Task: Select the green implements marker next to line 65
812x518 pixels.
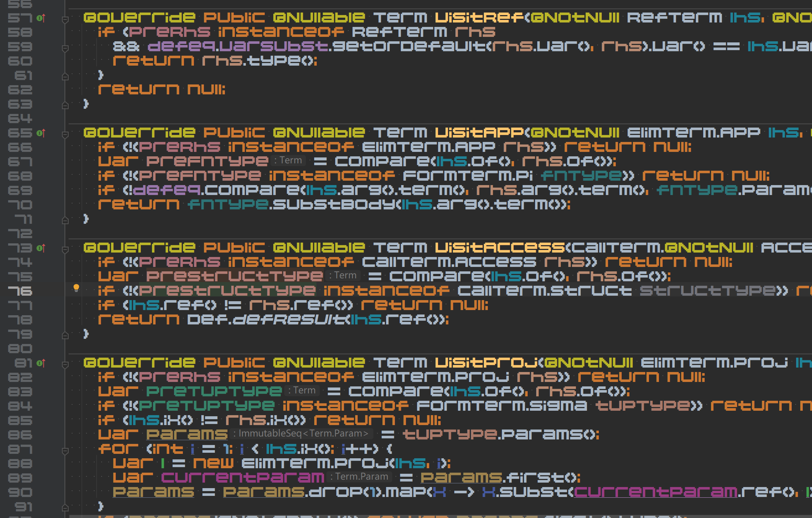Action: tap(39, 133)
